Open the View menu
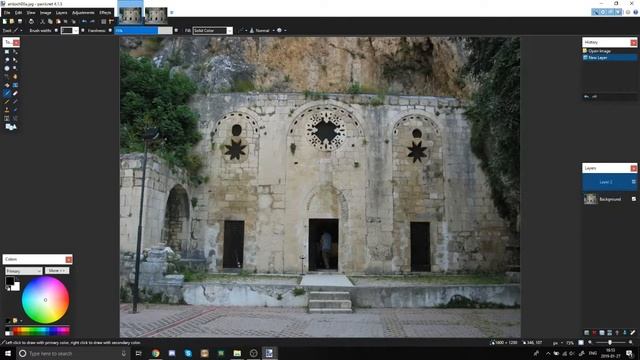 click(x=31, y=13)
